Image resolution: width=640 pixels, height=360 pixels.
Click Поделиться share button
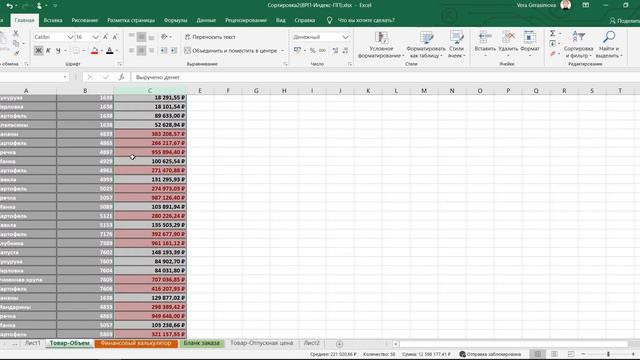tap(624, 20)
